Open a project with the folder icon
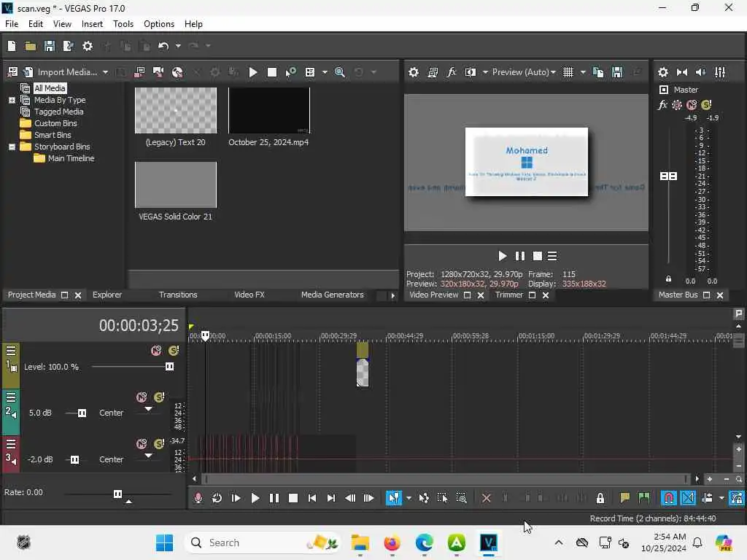This screenshot has height=560, width=747. pyautogui.click(x=31, y=46)
